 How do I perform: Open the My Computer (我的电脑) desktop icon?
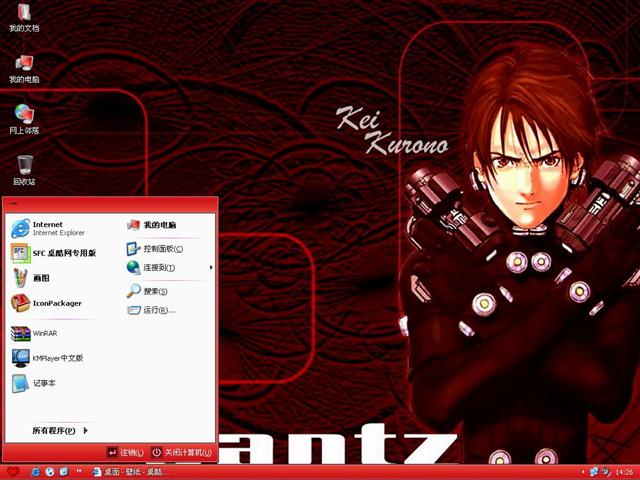23,67
